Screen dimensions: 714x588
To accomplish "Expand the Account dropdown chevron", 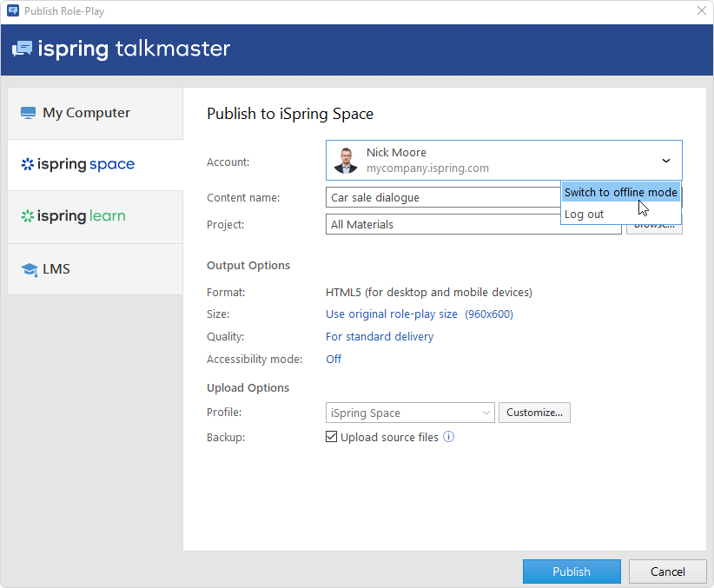I will [666, 161].
